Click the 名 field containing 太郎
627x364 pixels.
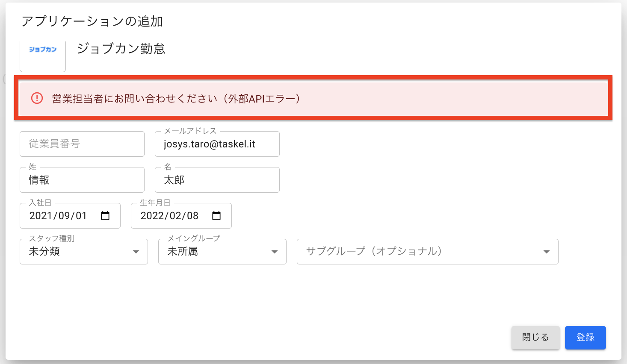pyautogui.click(x=217, y=180)
